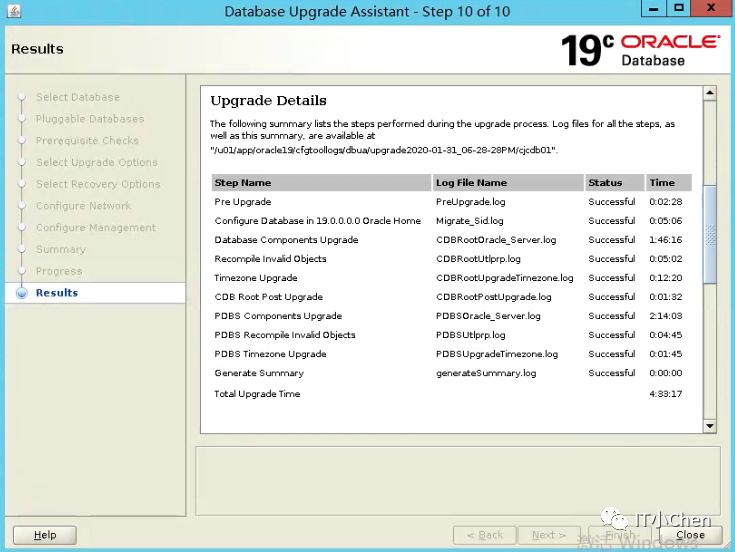The image size is (735, 552).
Task: Click PDBS Components Upgrade step name
Action: [278, 316]
